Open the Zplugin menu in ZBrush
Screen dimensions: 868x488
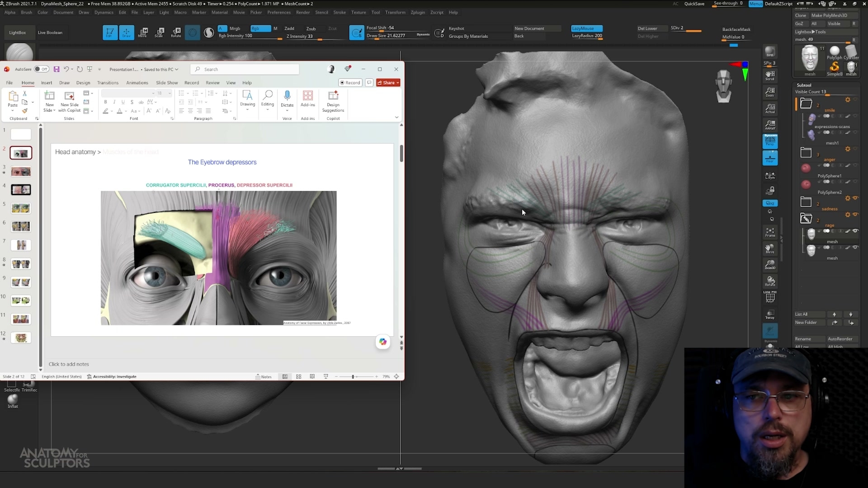(418, 12)
